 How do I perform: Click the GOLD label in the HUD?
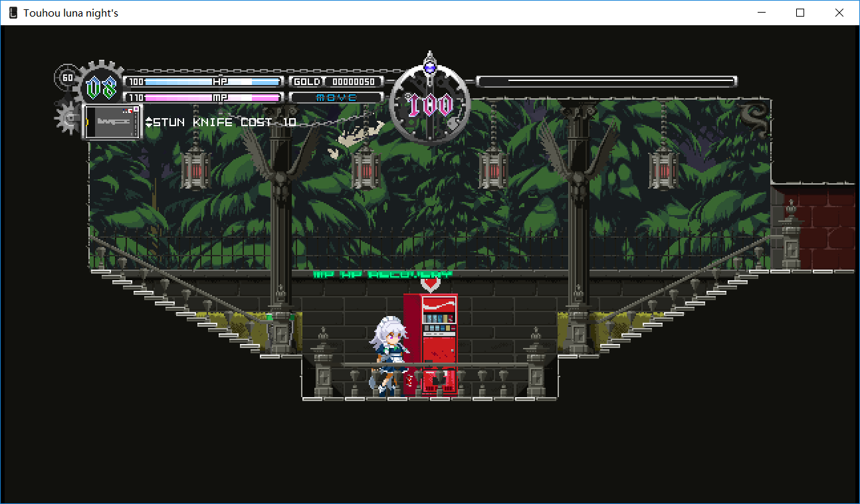(x=306, y=82)
